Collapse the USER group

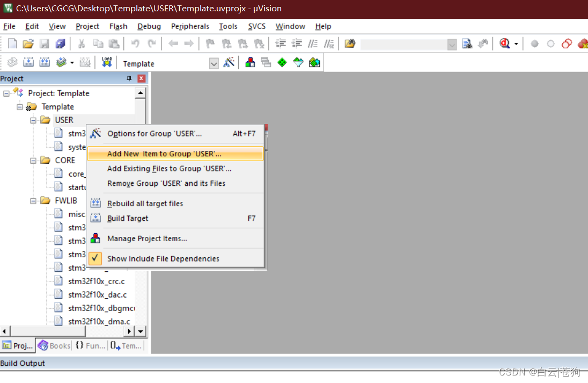coord(33,120)
